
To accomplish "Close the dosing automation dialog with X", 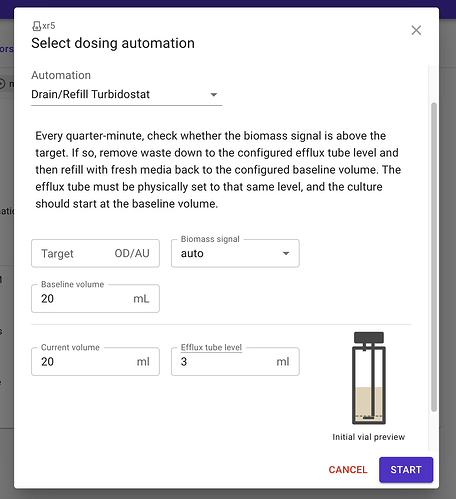I will coord(416,30).
